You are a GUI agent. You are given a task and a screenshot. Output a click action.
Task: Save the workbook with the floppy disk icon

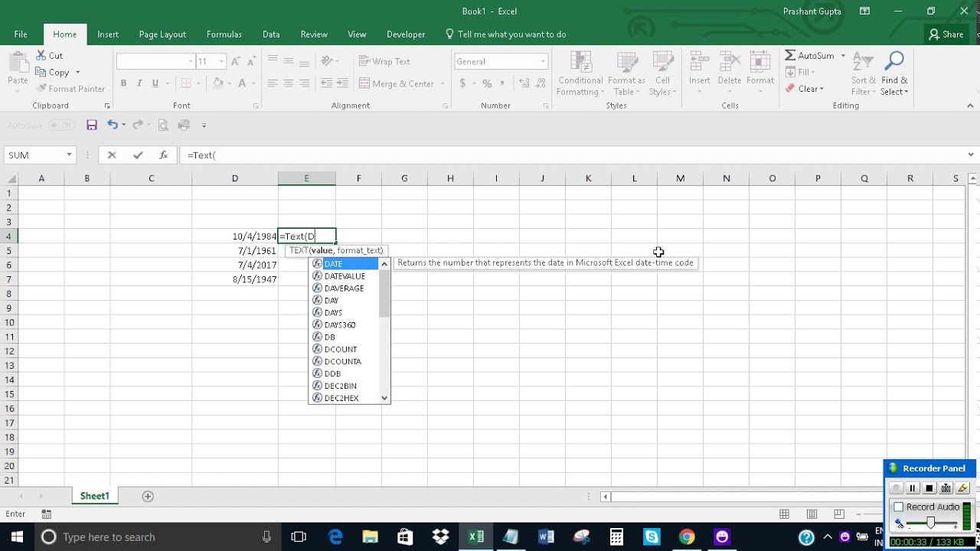point(92,125)
